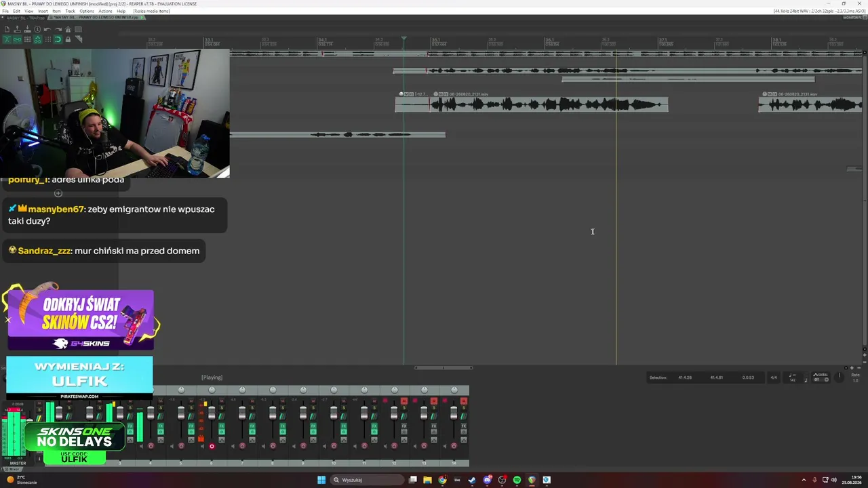Viewport: 868px width, 488px height.
Task: Open the Track menu
Action: (70, 11)
